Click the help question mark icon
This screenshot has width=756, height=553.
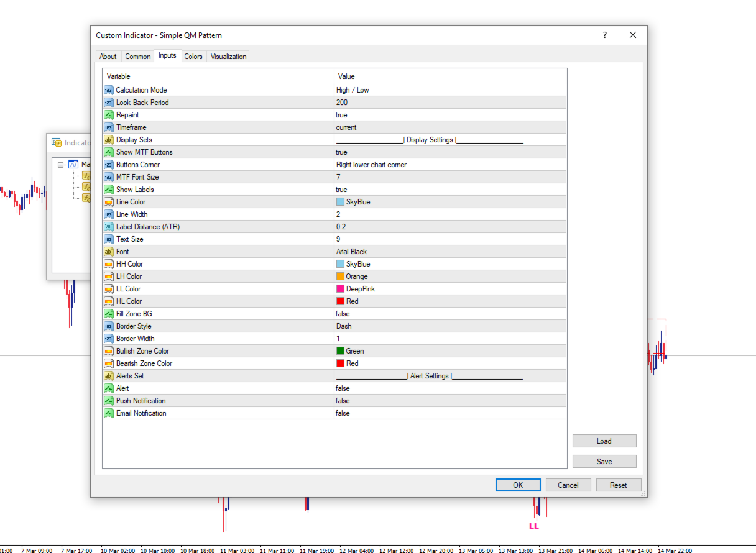pos(605,35)
